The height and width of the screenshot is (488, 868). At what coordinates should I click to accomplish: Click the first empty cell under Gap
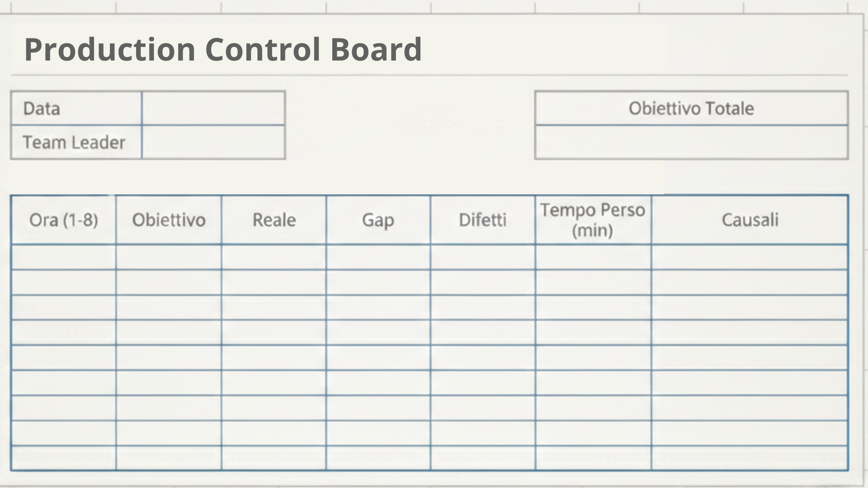pos(378,257)
